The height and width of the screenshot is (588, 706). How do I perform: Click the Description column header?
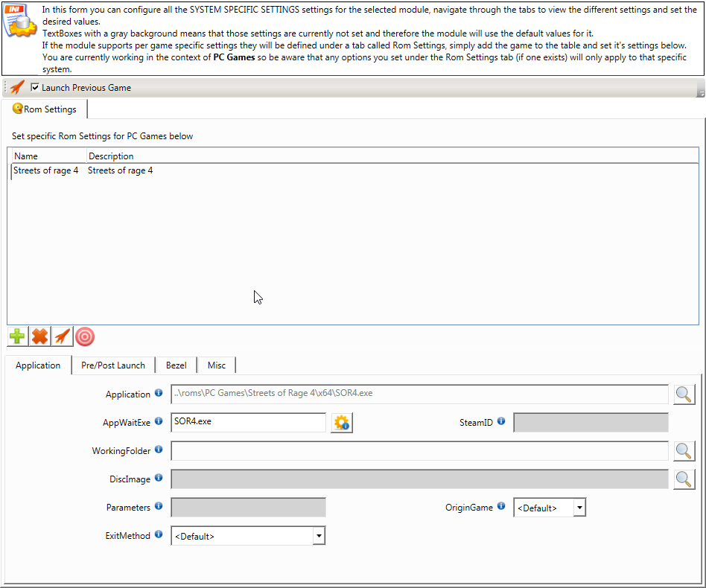(x=111, y=156)
